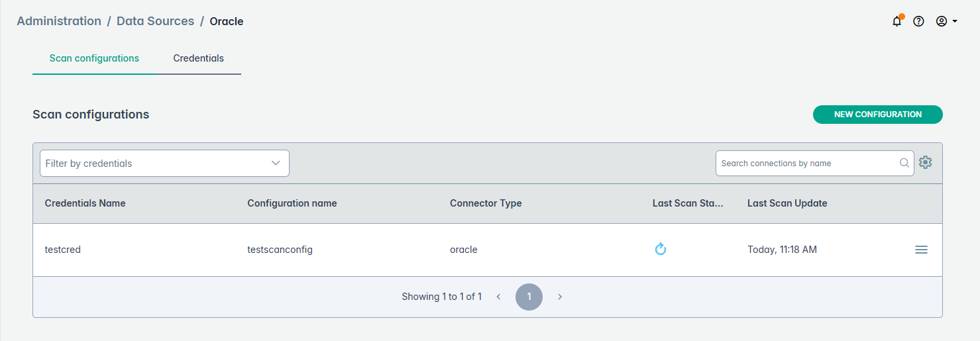Image resolution: width=980 pixels, height=341 pixels.
Task: Switch to the Credentials tab
Action: 199,58
